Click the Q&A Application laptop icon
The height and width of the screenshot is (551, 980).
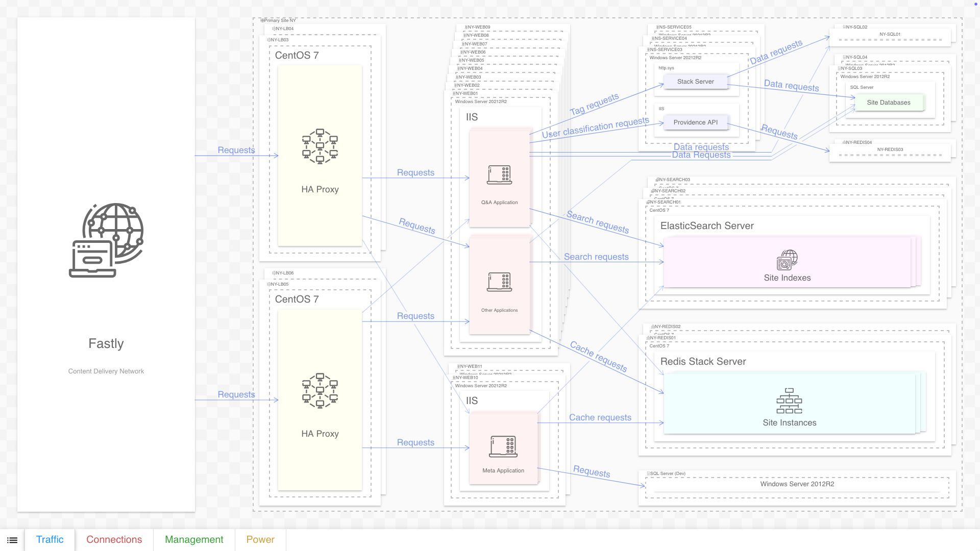(499, 175)
